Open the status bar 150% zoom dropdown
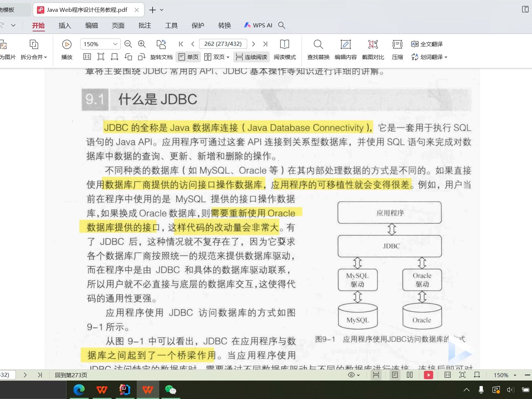 coord(515,375)
